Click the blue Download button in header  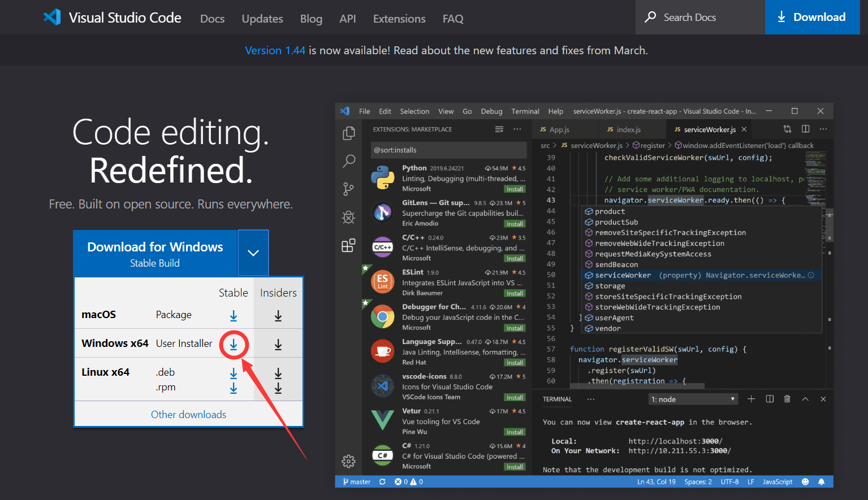[x=812, y=17]
